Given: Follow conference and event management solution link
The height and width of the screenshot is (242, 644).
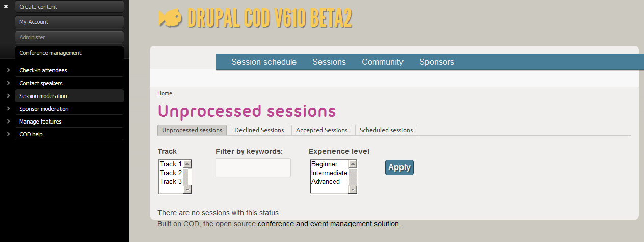Looking at the screenshot, I should (329, 224).
